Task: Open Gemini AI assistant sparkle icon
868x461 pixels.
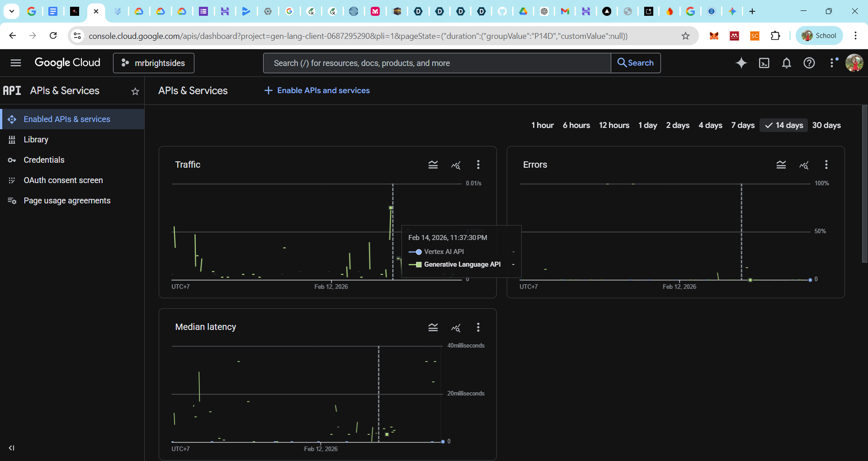Action: click(741, 63)
